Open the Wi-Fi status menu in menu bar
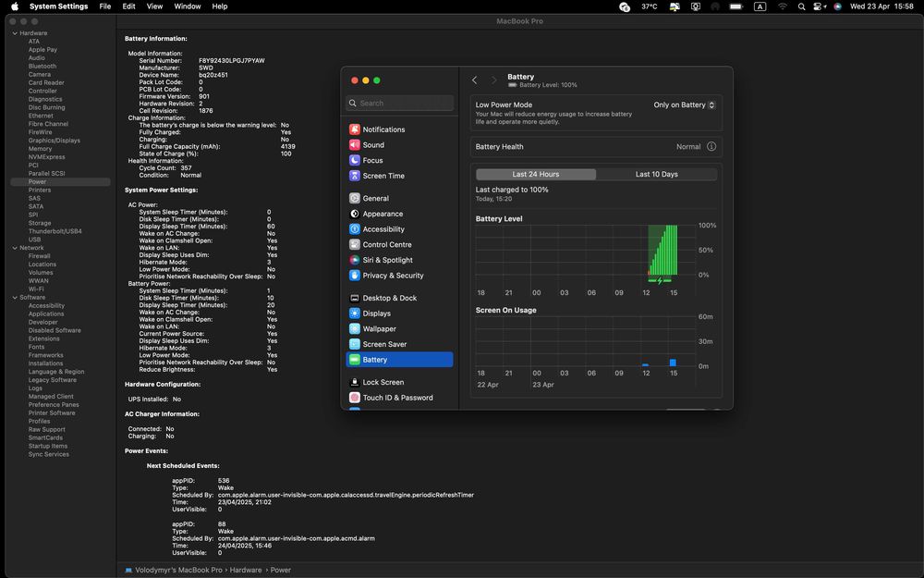Screen dimensions: 924x578 tap(783, 6)
